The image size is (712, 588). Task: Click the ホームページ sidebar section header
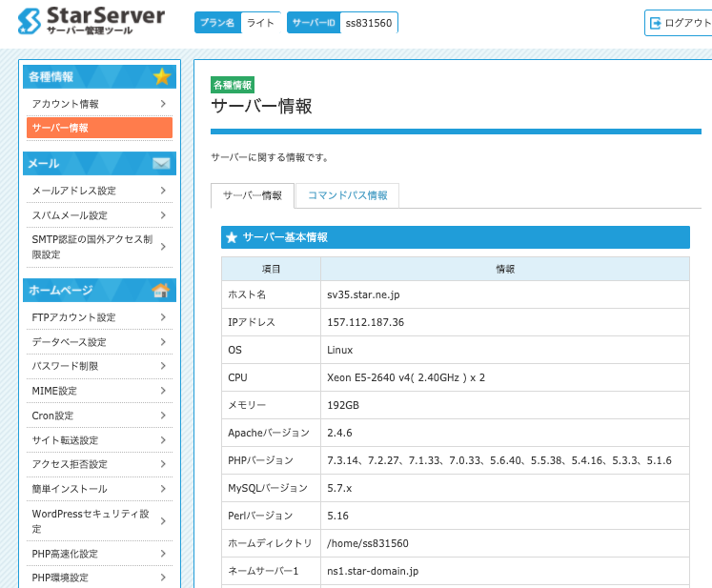coord(99,290)
